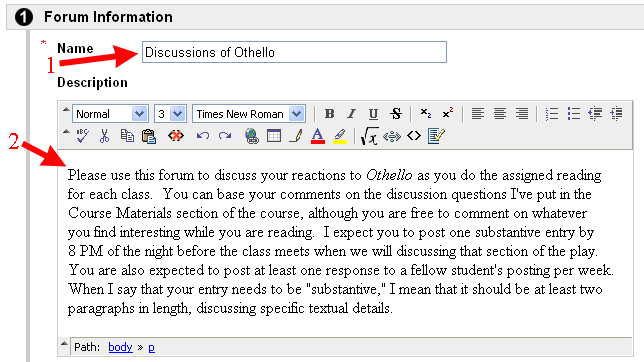Click the forum Name input field

294,52
